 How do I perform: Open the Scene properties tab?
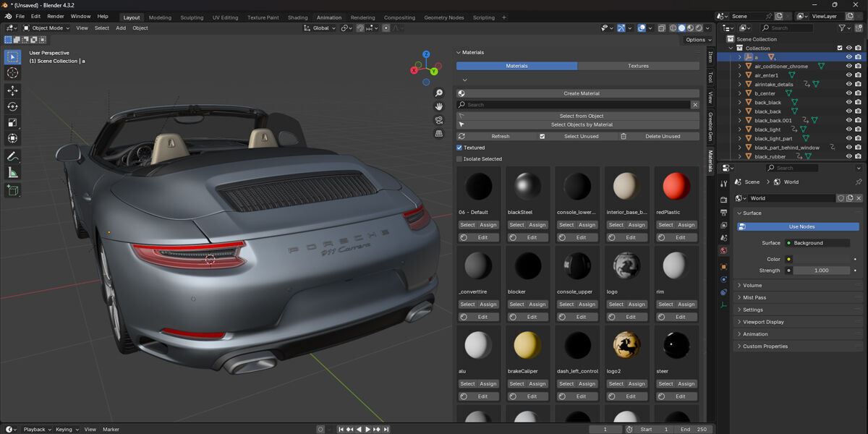(723, 238)
